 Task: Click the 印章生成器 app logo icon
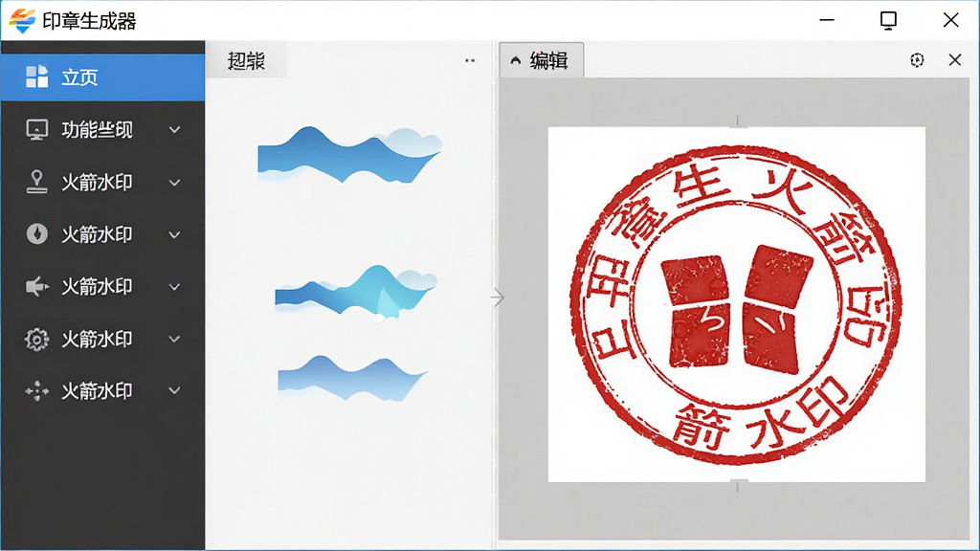click(22, 21)
